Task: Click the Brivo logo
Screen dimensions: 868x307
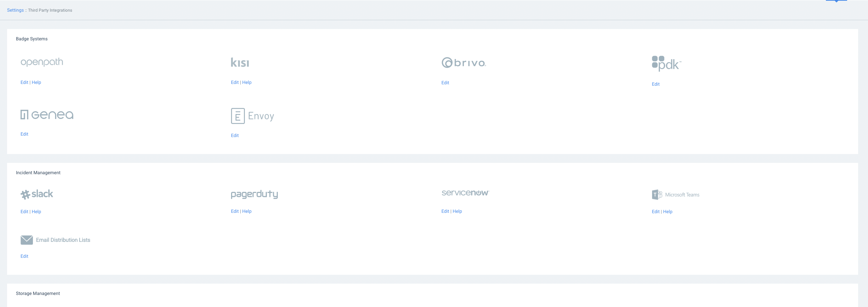Action: tap(464, 63)
